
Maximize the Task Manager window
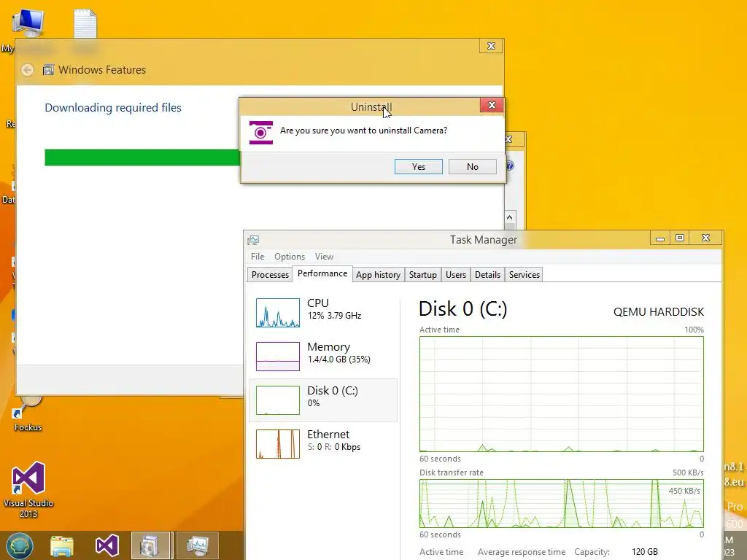(x=680, y=238)
